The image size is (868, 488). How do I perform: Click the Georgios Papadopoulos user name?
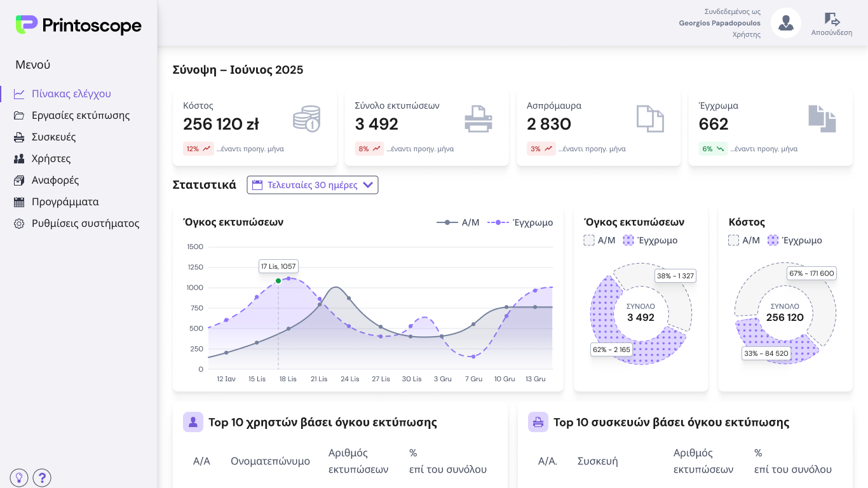(x=719, y=23)
